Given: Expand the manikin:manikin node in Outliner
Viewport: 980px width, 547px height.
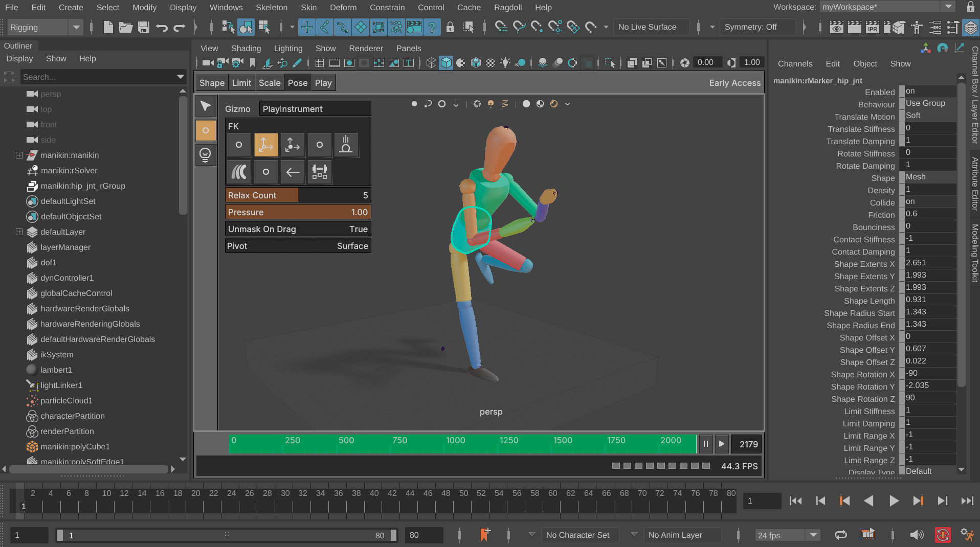Looking at the screenshot, I should [x=19, y=155].
